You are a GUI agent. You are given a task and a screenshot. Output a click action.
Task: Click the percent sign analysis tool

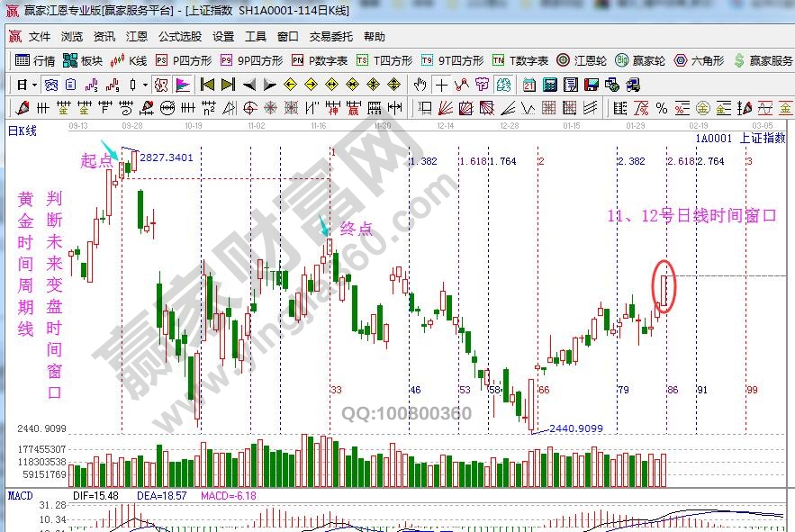662,109
